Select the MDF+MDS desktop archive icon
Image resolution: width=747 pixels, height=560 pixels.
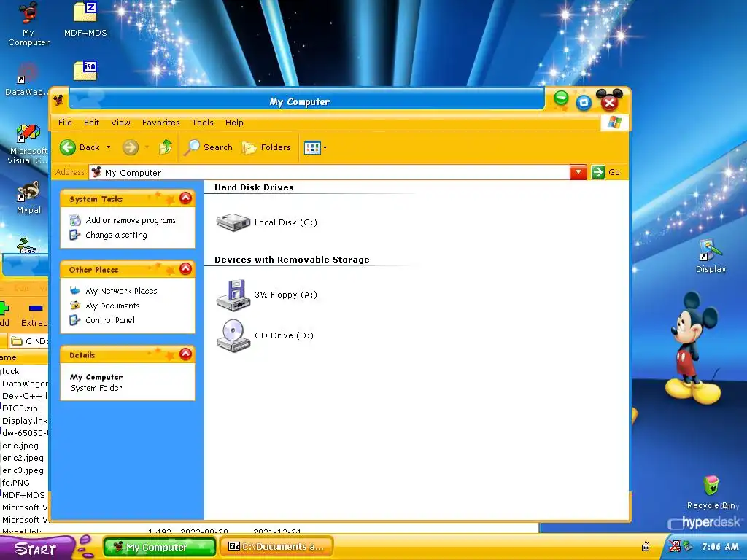coord(85,19)
